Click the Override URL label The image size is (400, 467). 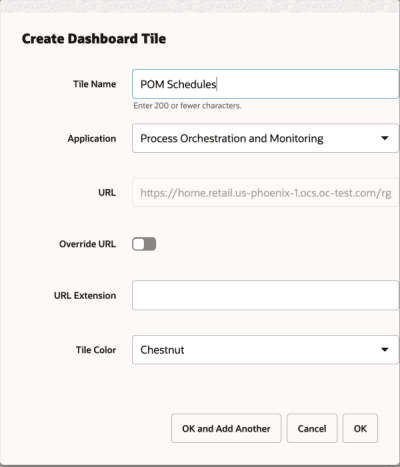(x=88, y=244)
